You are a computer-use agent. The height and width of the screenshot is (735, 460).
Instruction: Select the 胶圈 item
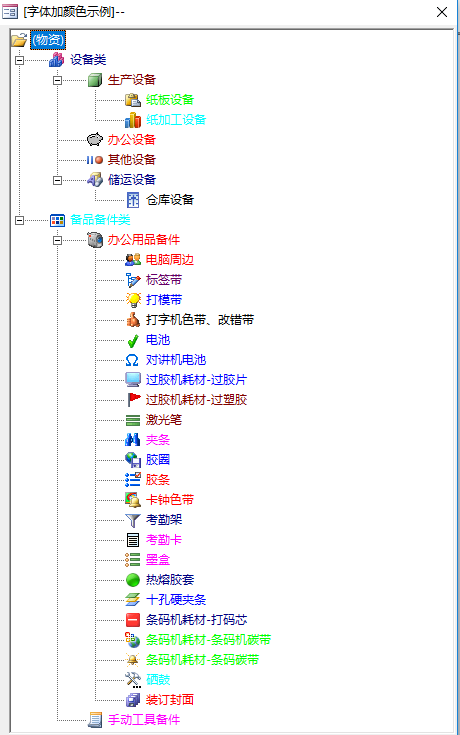tap(158, 460)
